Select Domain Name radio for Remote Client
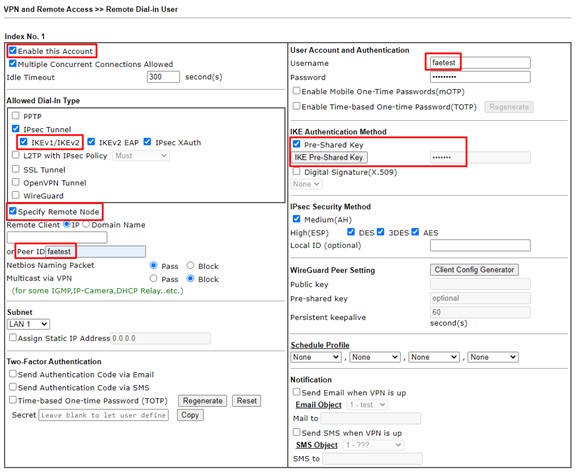576x472 pixels. point(86,224)
